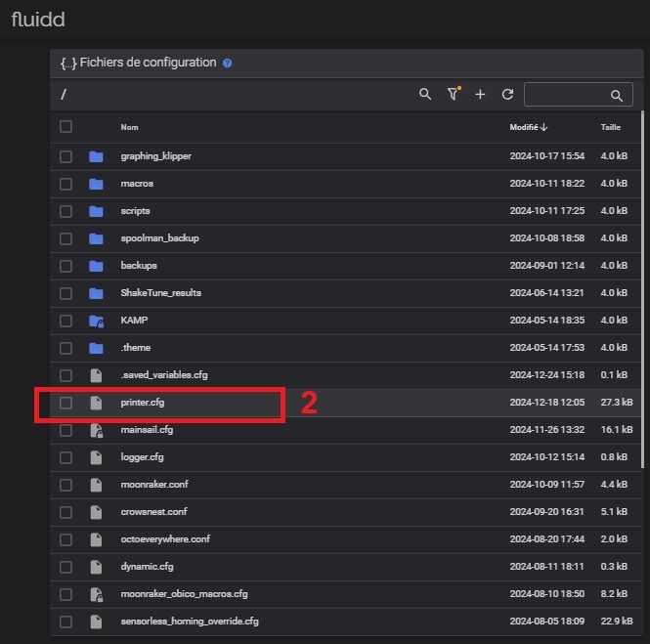Open crowsnest.conf file
This screenshot has height=644, width=650.
pos(153,512)
